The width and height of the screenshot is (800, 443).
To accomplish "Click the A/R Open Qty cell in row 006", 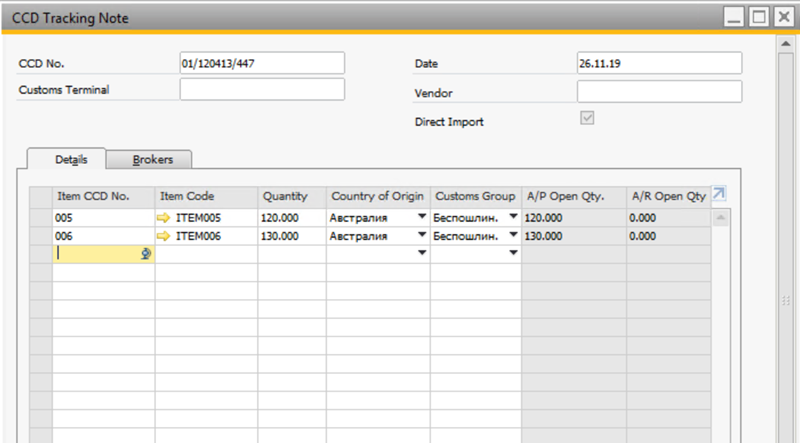I will click(668, 236).
